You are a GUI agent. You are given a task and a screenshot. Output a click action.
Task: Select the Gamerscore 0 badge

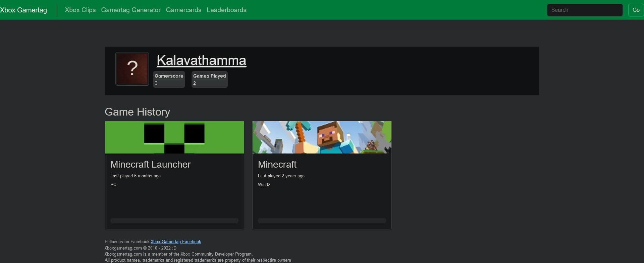click(169, 79)
